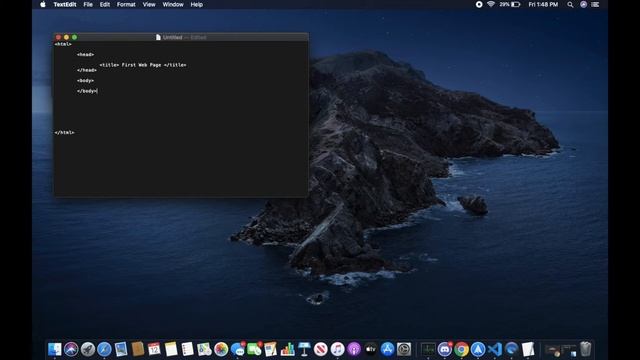Open Music from the Dock

(338, 349)
